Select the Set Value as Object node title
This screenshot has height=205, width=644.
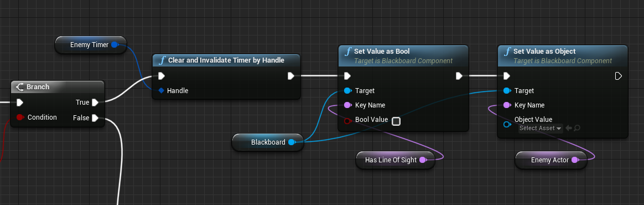click(544, 52)
